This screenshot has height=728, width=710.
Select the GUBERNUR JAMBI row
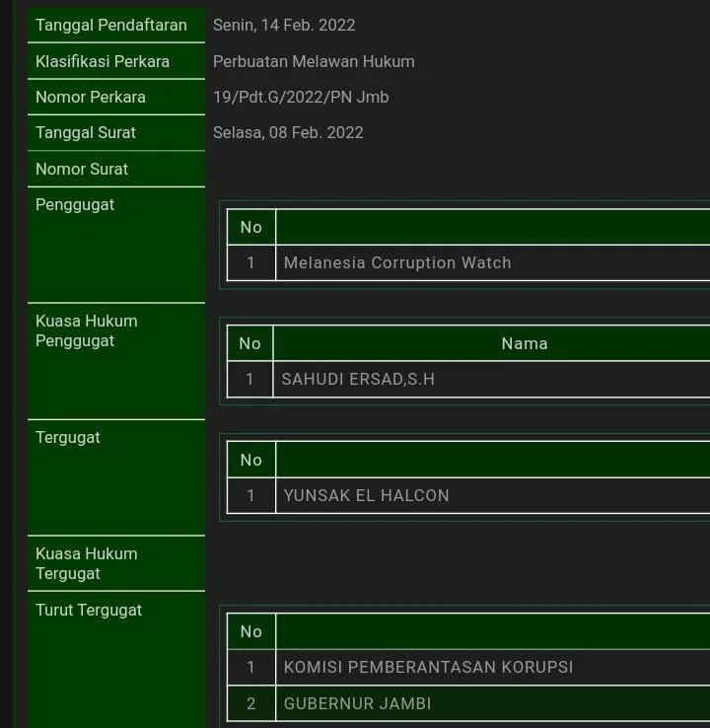[357, 703]
